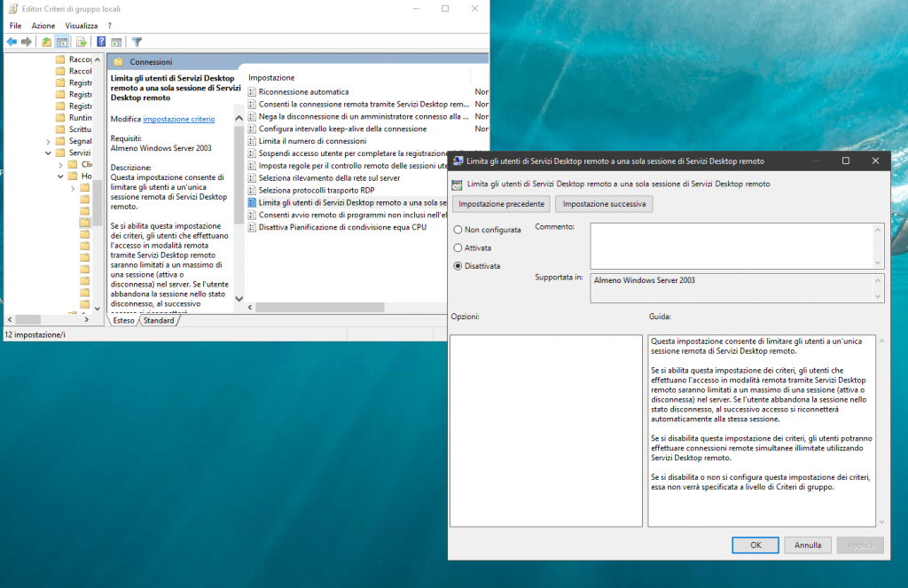This screenshot has height=588, width=908.
Task: Click the Export list toolbar icon
Action: [x=82, y=42]
